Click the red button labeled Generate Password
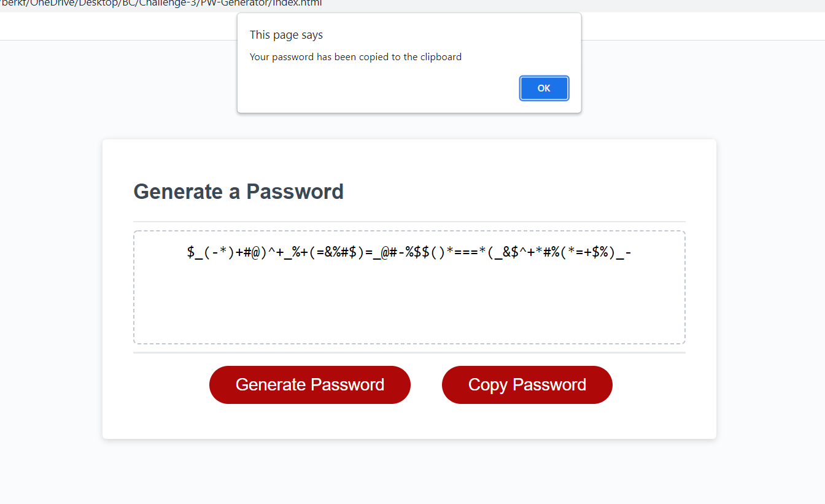Viewport: 825px width, 504px height. pos(309,384)
